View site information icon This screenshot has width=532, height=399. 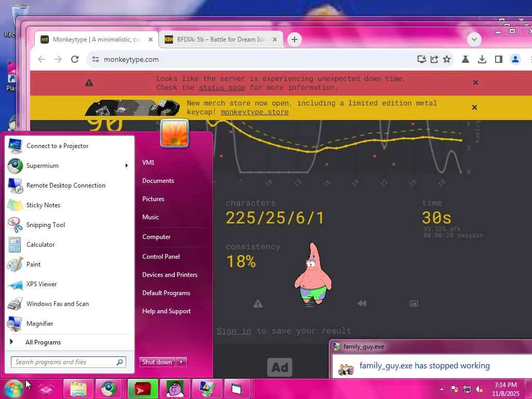pyautogui.click(x=96, y=59)
